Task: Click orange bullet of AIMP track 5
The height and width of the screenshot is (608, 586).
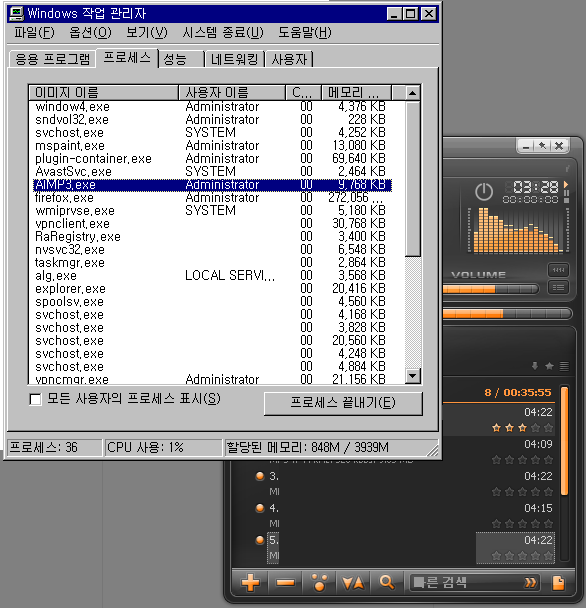Action: coord(260,540)
